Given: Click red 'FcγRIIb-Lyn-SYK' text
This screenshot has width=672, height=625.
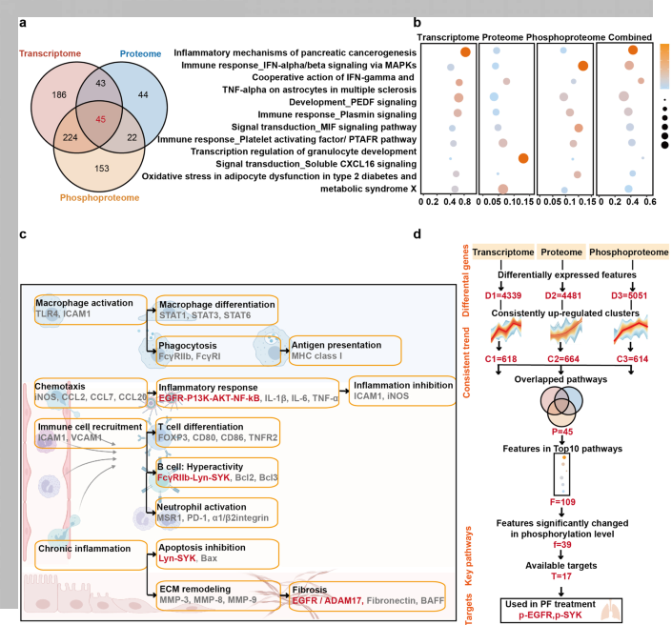Looking at the screenshot, I should [x=193, y=477].
